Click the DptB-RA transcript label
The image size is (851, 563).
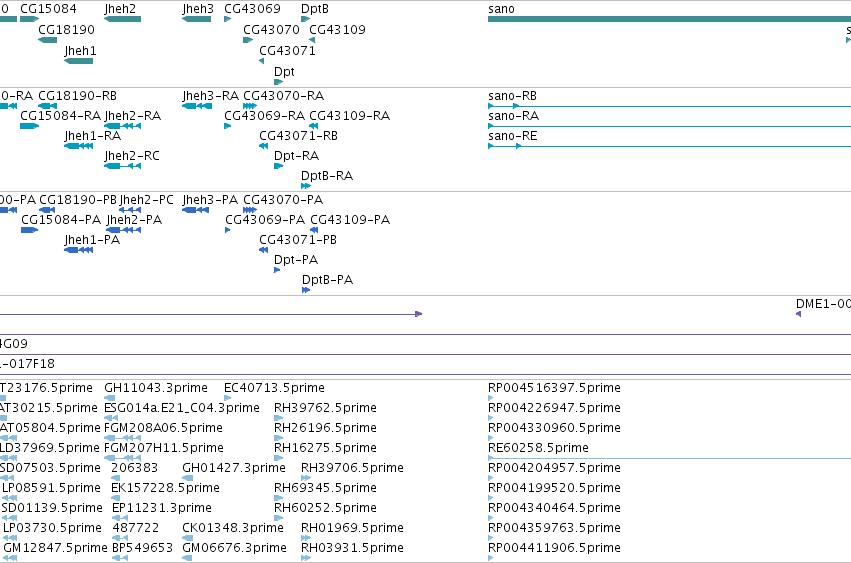pyautogui.click(x=327, y=176)
